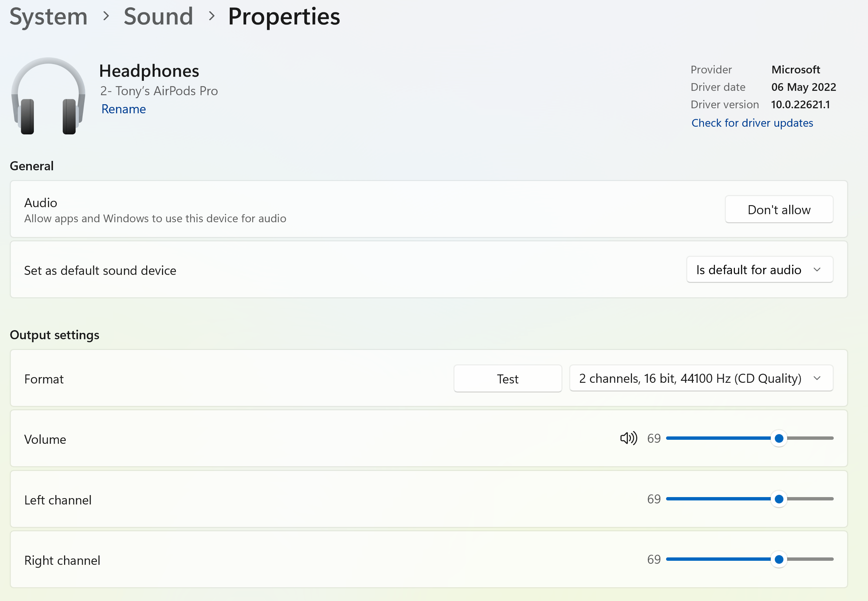Open the Format dropdown chevron arrow
The height and width of the screenshot is (601, 868).
(817, 378)
